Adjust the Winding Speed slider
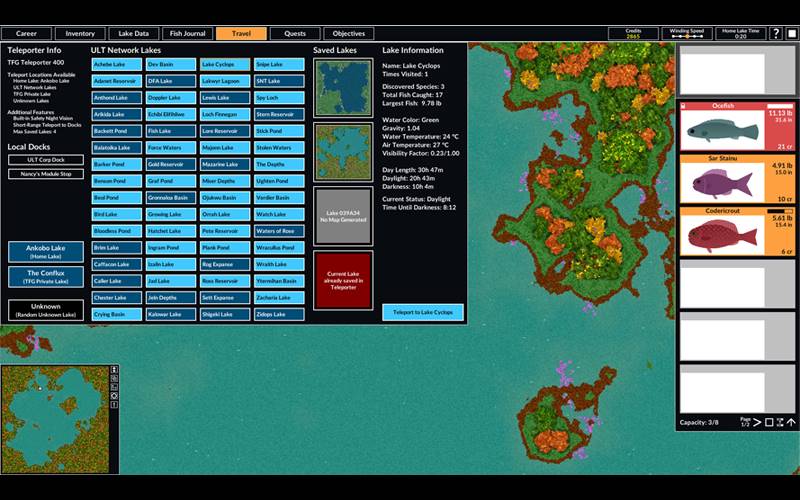This screenshot has width=800, height=500. 685,36
